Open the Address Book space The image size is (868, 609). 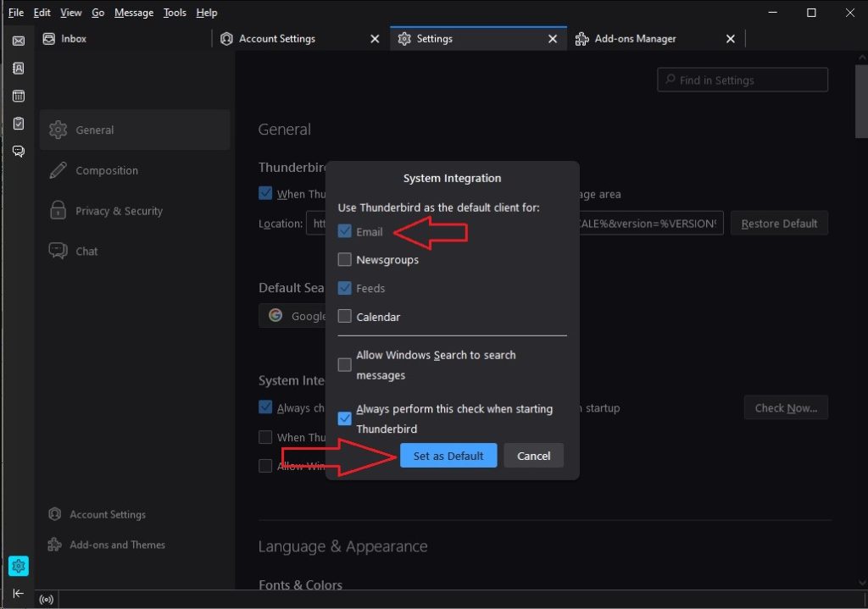(18, 68)
